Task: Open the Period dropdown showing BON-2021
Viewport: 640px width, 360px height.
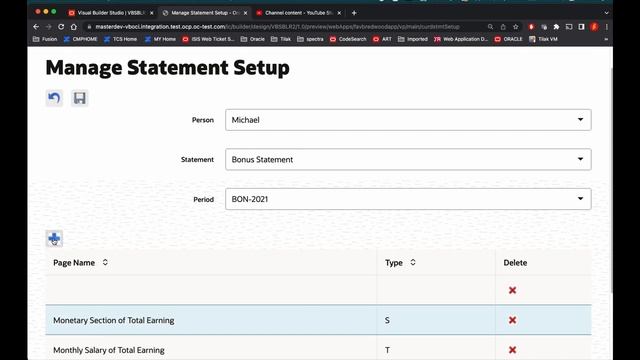Action: click(x=408, y=199)
